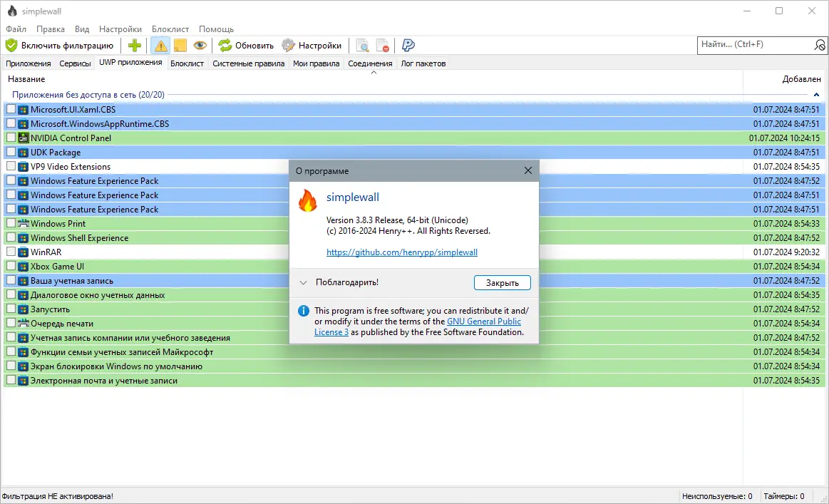Click the Функции семьи учетных записей icon

[24, 352]
